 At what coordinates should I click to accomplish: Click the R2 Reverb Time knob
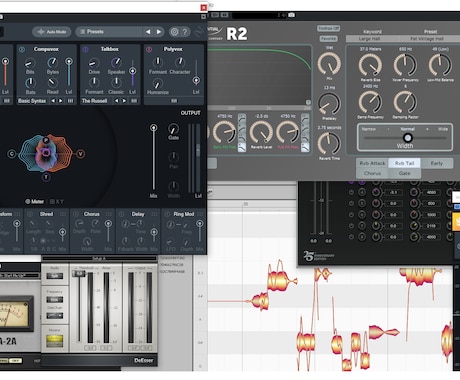tap(329, 143)
